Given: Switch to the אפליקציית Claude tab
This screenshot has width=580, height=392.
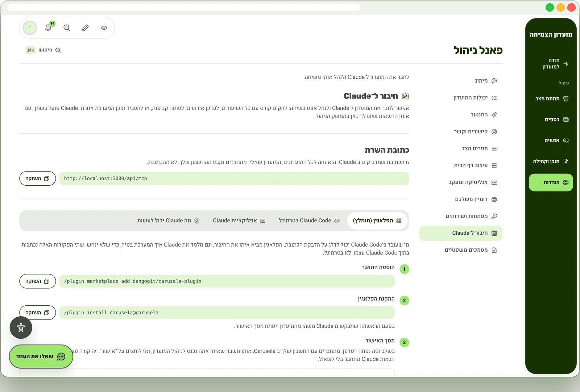Looking at the screenshot, I should click(x=239, y=220).
